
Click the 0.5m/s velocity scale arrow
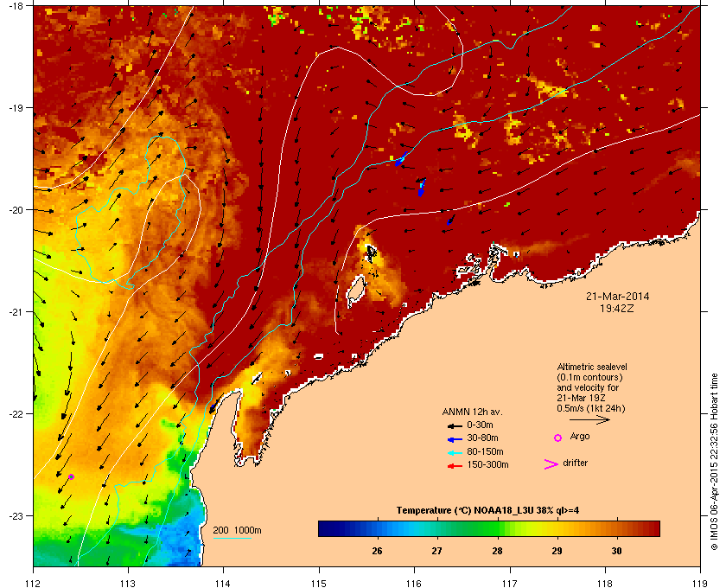coord(589,420)
